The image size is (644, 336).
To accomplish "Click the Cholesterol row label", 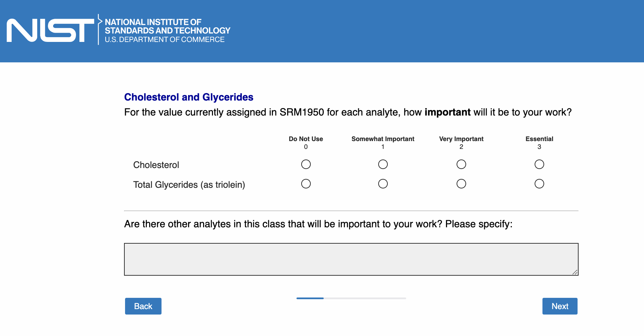I will (x=156, y=165).
